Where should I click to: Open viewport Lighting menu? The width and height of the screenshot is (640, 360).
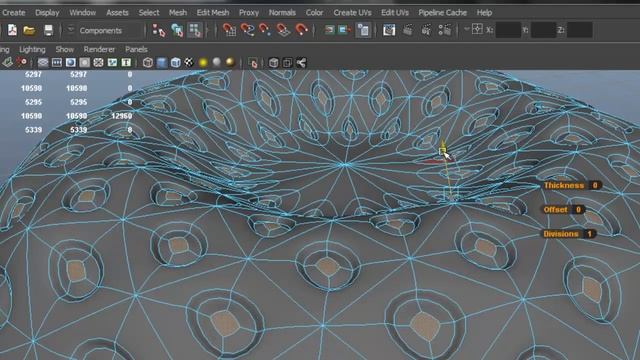point(32,49)
